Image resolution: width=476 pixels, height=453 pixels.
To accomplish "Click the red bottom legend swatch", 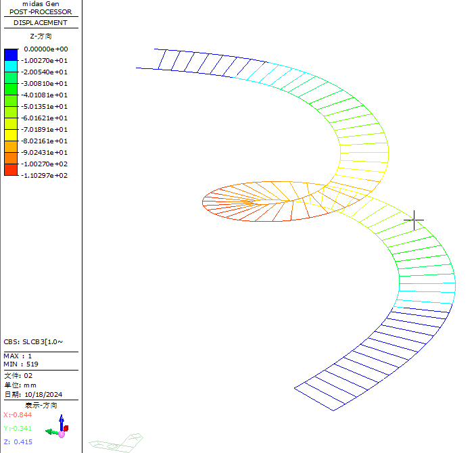I will coord(11,170).
